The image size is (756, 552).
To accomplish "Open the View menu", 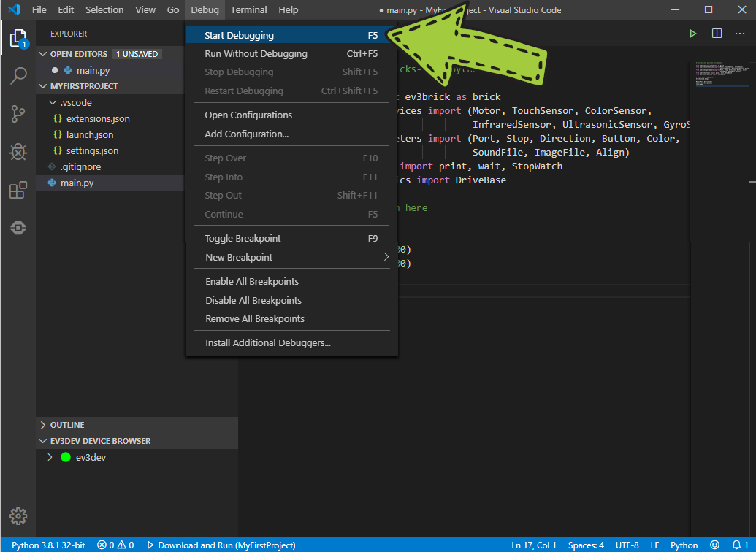I will coord(145,9).
